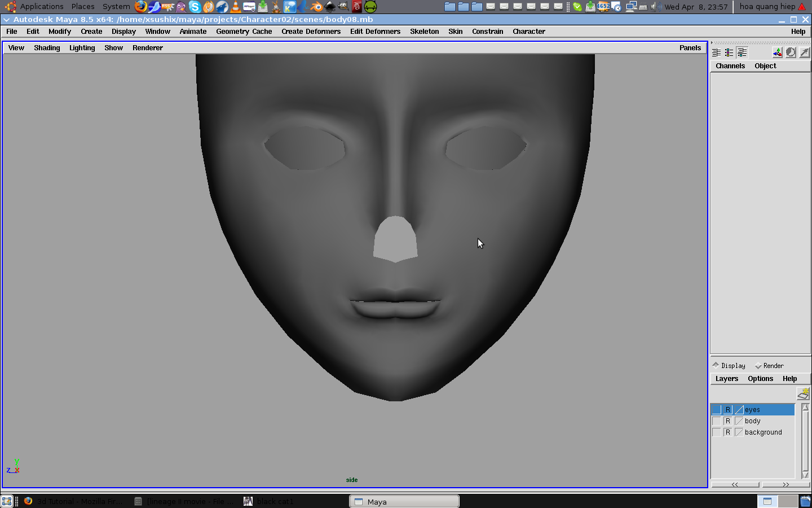This screenshot has height=508, width=812.
Task: Open the green download manager tray icon
Action: [590, 7]
